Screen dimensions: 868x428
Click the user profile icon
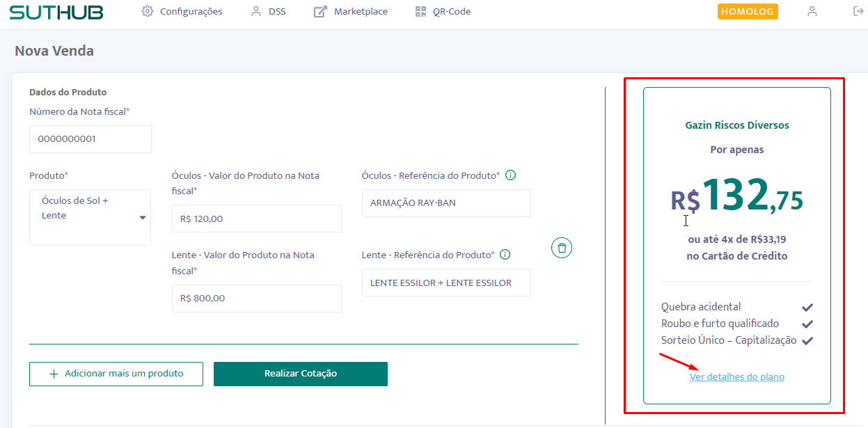click(x=812, y=11)
